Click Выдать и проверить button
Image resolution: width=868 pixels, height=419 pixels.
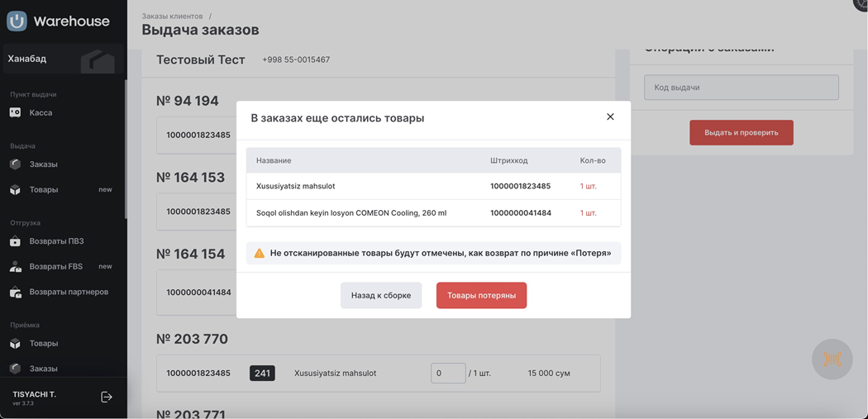[x=741, y=132]
